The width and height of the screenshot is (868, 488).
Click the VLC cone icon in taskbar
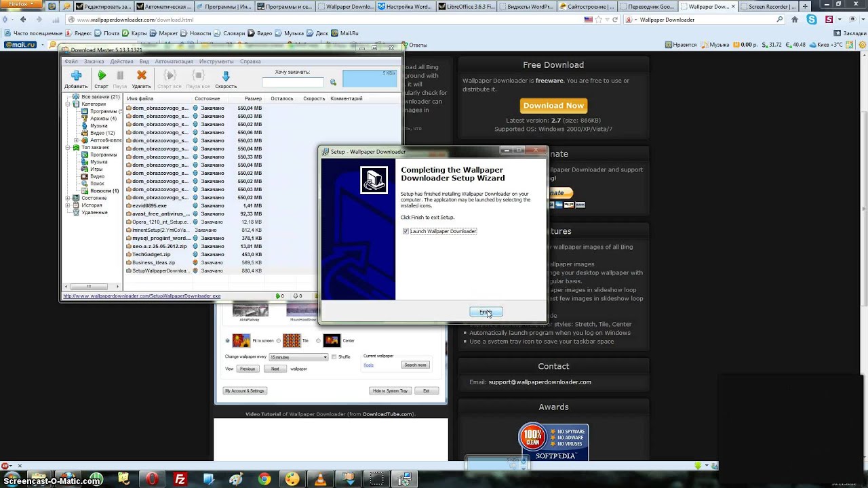320,479
